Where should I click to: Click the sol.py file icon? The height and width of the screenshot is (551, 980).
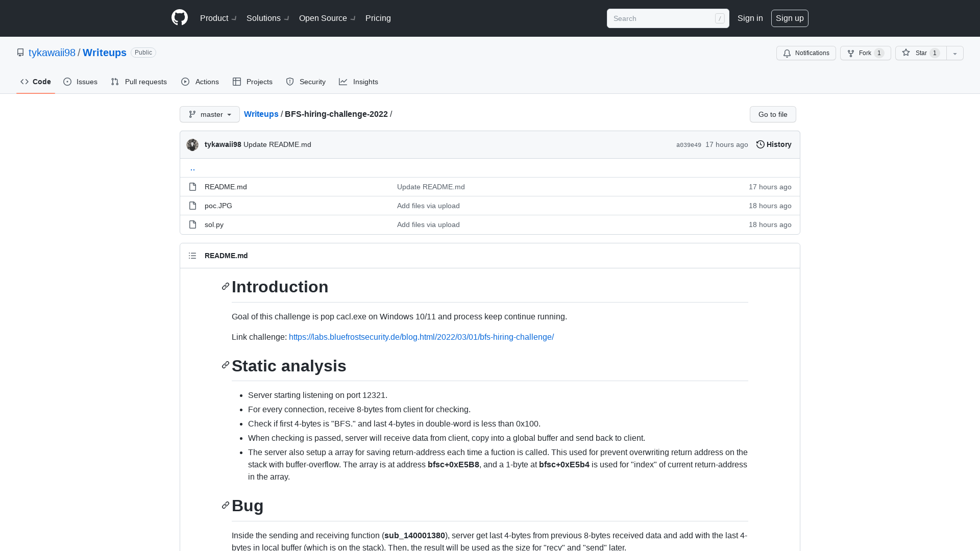pyautogui.click(x=192, y=224)
